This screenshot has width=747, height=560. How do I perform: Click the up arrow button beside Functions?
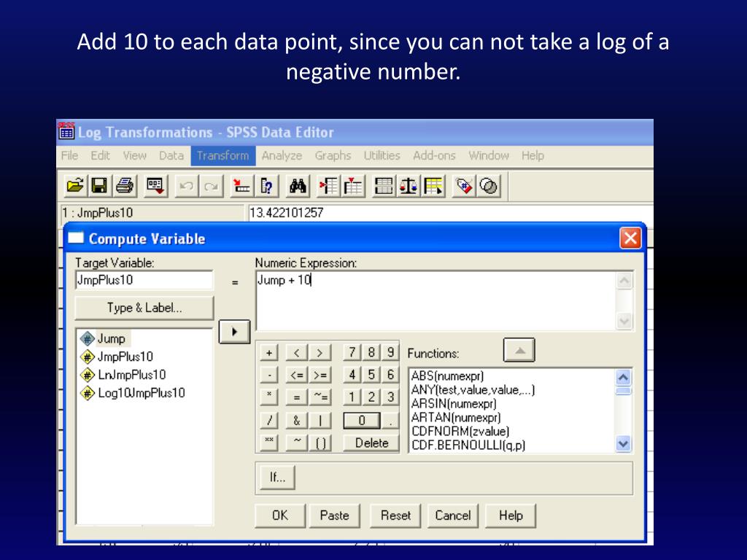[519, 351]
